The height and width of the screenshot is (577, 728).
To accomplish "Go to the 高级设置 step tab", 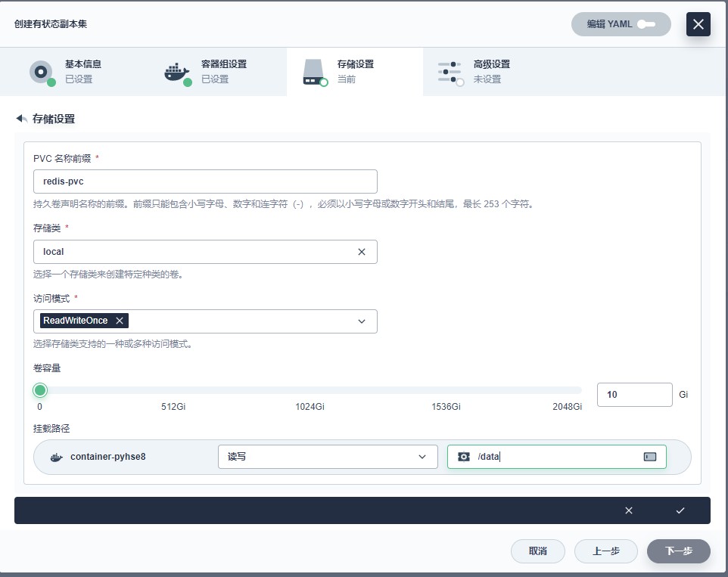I will coord(490,71).
